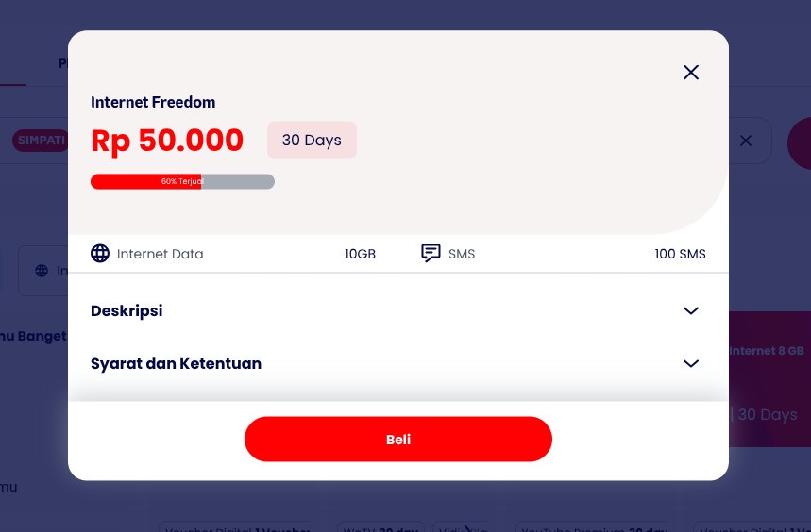Viewport: 811px width, 532px height.
Task: Click the background globe filter icon
Action: pos(42,271)
